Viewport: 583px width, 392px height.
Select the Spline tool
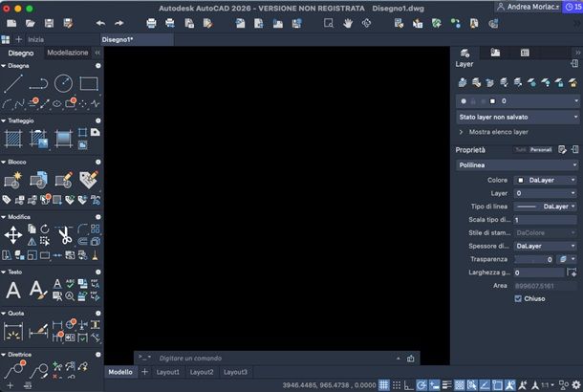click(x=19, y=104)
